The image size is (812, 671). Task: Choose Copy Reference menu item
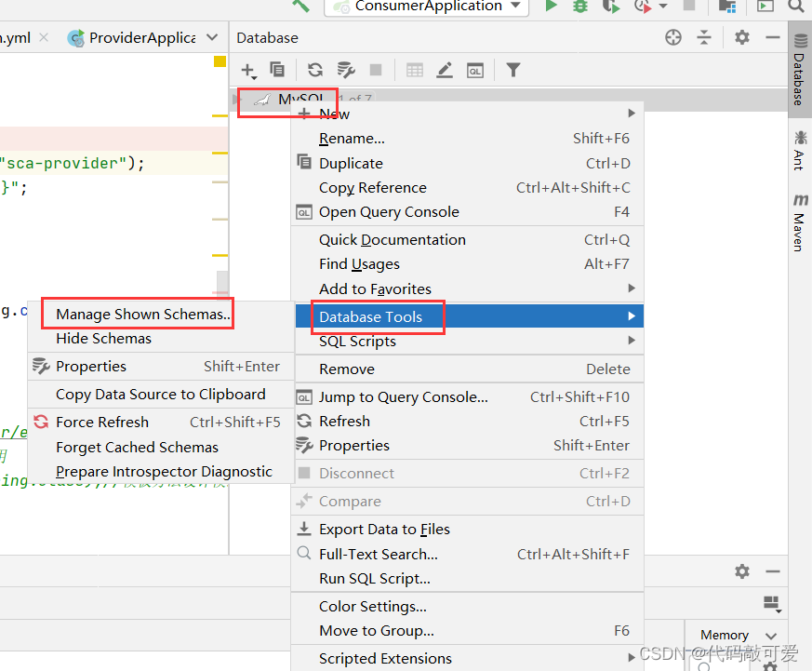pyautogui.click(x=469, y=188)
